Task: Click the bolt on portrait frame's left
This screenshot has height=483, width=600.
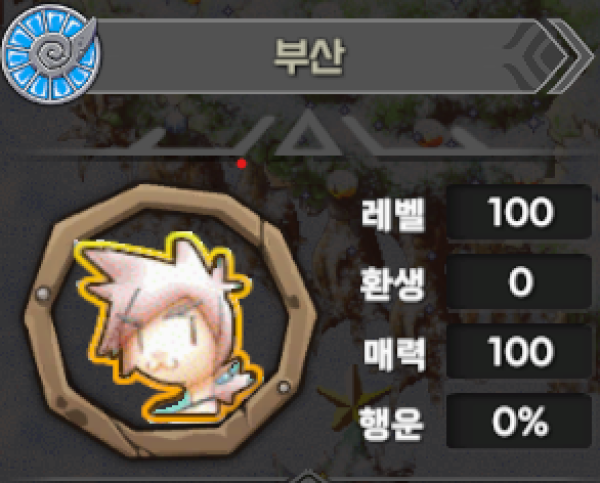Action: (43, 294)
